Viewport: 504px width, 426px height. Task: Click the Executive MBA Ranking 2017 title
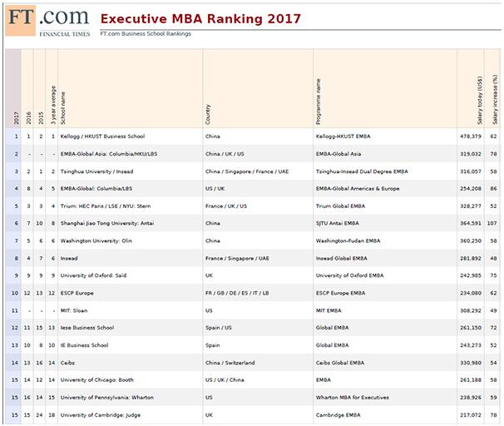click(200, 18)
